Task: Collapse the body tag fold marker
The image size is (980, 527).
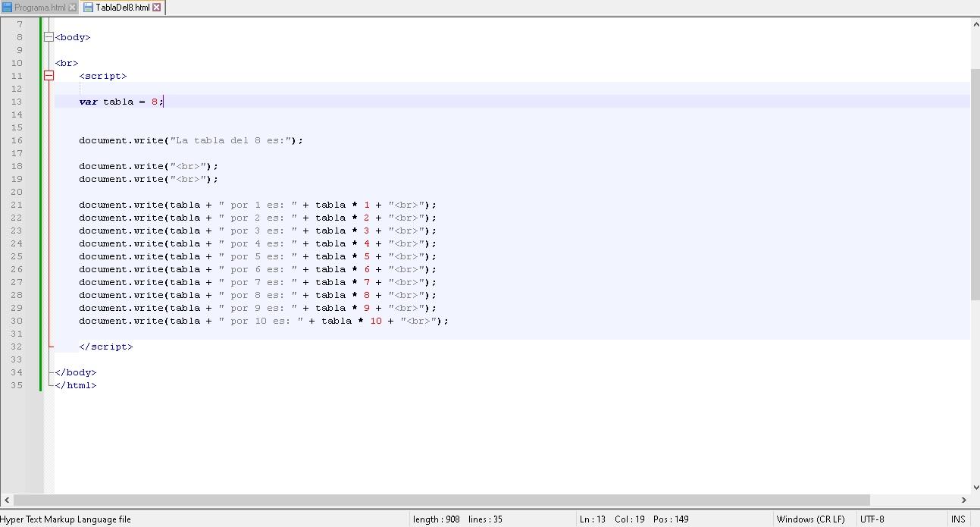Action: tap(49, 37)
